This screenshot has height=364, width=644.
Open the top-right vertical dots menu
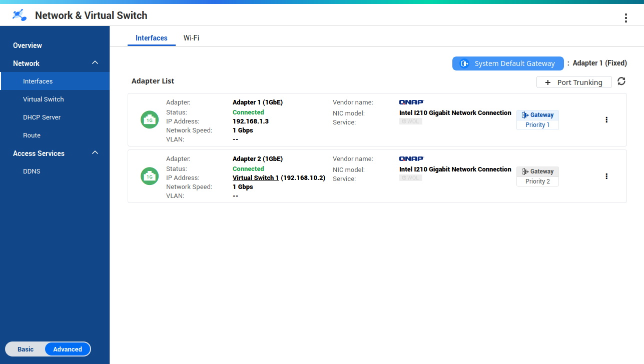[625, 18]
